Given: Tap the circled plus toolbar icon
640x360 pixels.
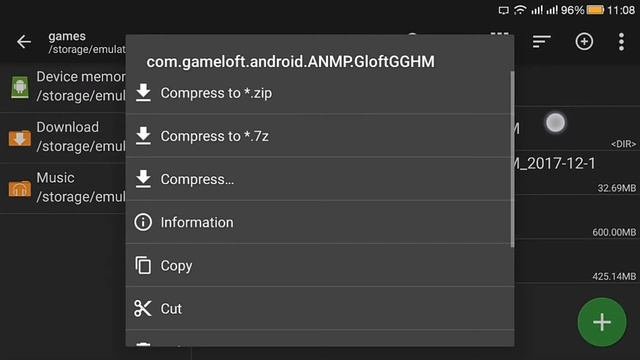Looking at the screenshot, I should click(x=584, y=41).
